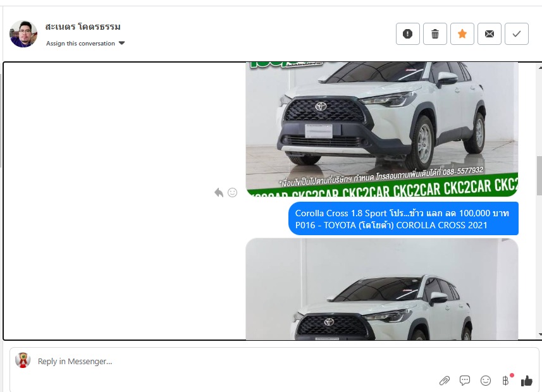Click the conversation scrollbar thumb
Screen dimensions: 542x392
(539, 176)
